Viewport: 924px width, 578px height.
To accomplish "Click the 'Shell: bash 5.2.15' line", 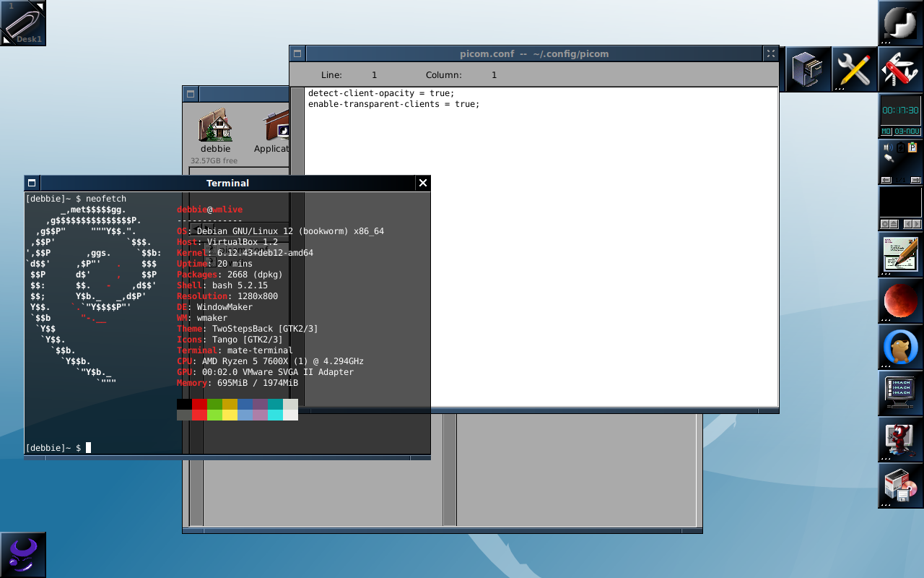I will (x=222, y=285).
